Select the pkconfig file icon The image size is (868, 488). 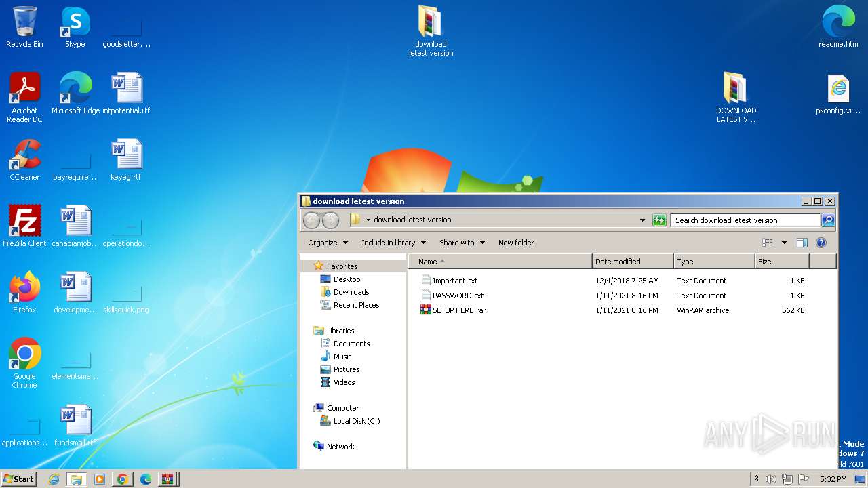coord(838,94)
